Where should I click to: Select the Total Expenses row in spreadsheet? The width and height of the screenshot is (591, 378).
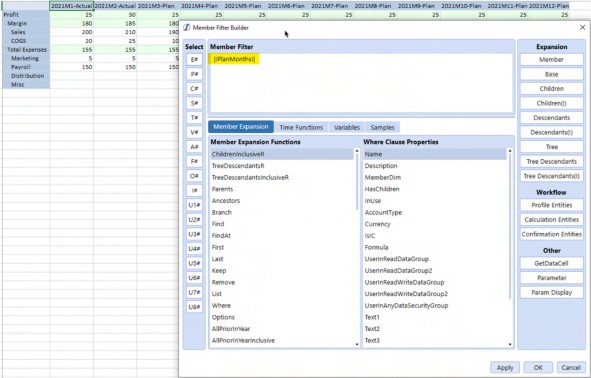26,49
